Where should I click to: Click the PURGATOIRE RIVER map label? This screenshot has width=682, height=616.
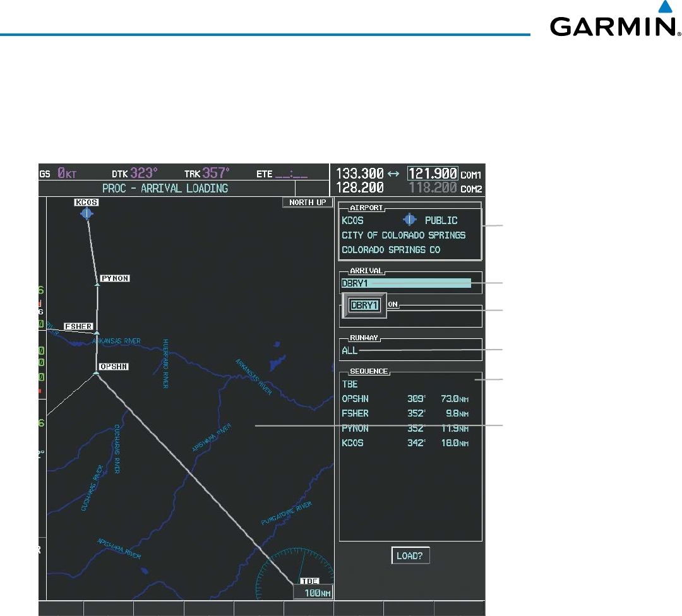[286, 513]
